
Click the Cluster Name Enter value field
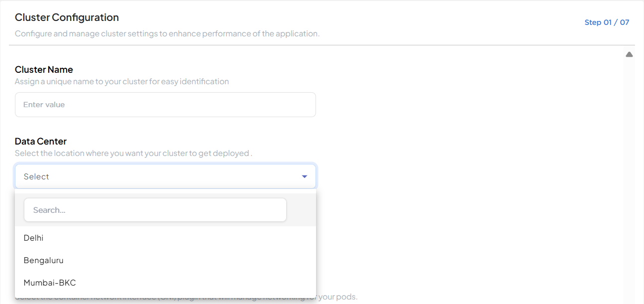pyautogui.click(x=165, y=105)
